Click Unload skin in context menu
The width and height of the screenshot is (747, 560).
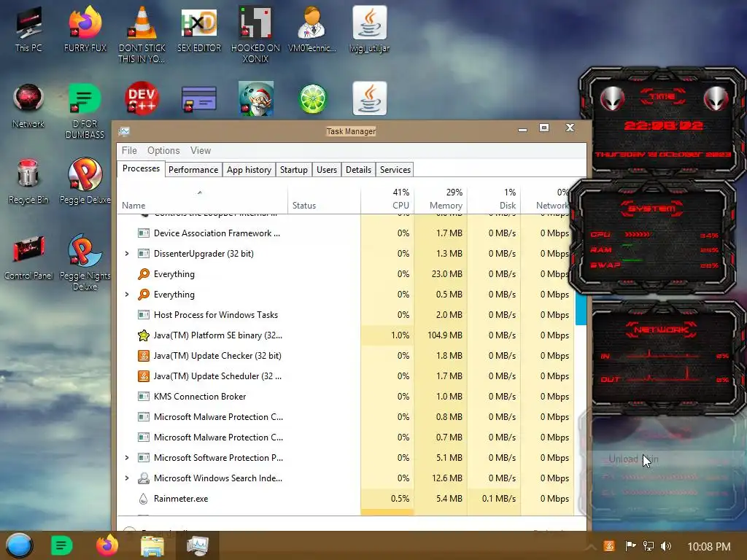pyautogui.click(x=634, y=459)
